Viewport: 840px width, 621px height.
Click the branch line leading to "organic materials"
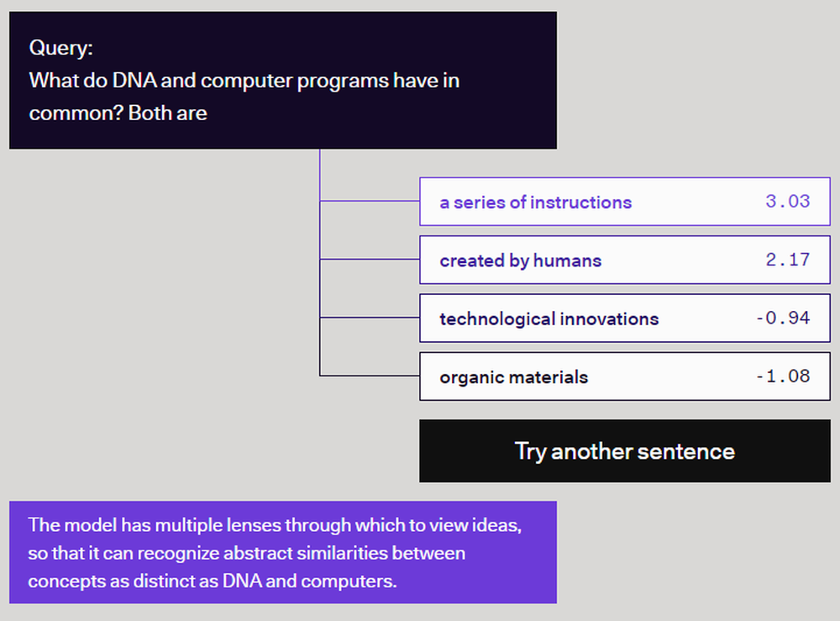click(x=370, y=376)
